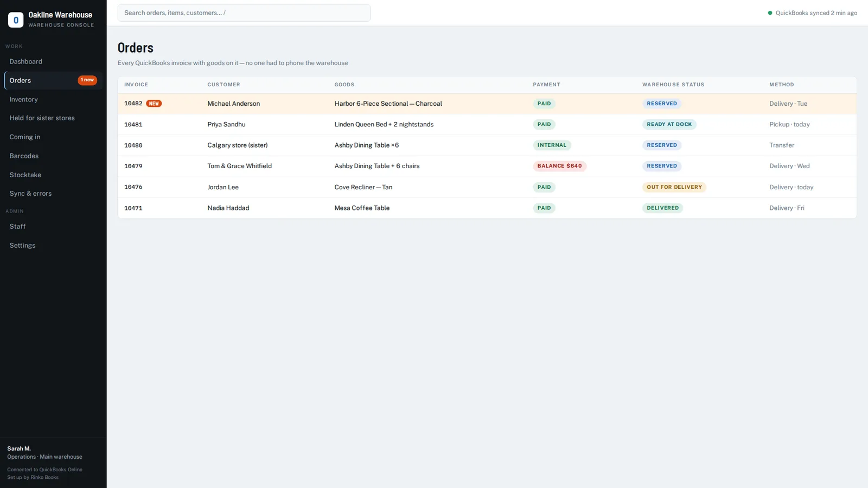Click 'Delivery · Fri' method cell
The image size is (868, 488).
787,208
